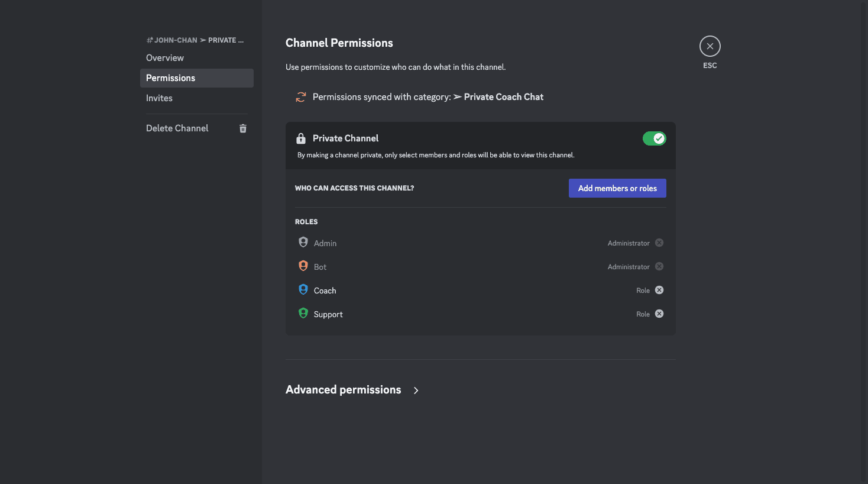
Task: Select the Permissions settings tab
Action: [x=197, y=78]
